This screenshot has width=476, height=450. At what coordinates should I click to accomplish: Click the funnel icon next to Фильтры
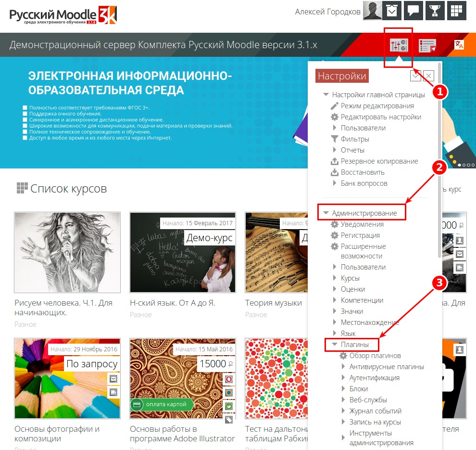[x=334, y=139]
